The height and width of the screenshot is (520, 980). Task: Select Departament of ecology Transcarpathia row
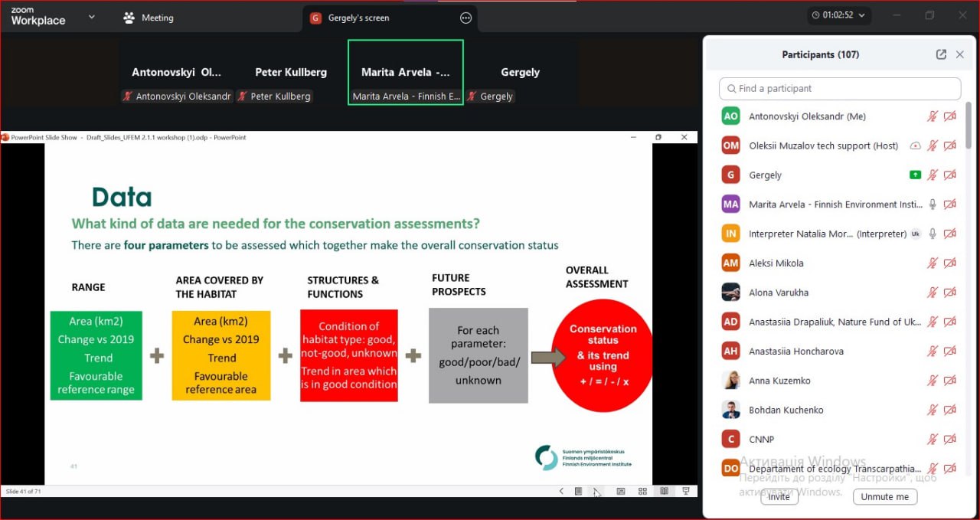[x=840, y=468]
